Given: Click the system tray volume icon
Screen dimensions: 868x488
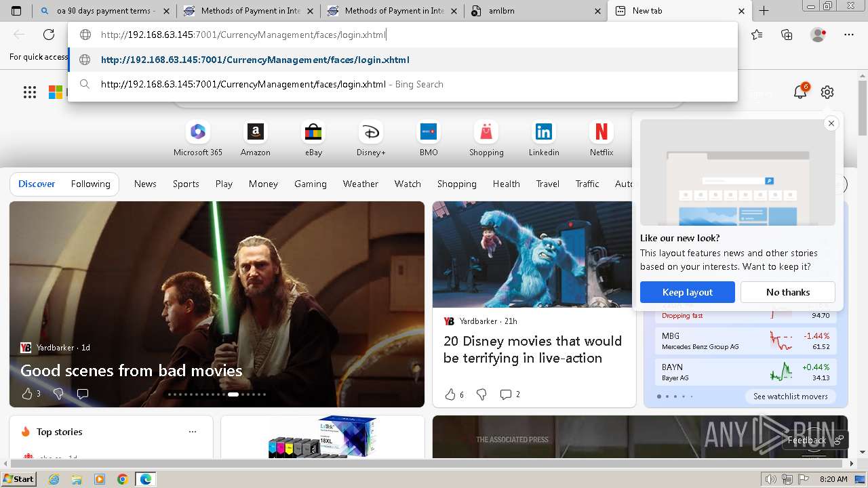Looking at the screenshot, I should pos(770,479).
